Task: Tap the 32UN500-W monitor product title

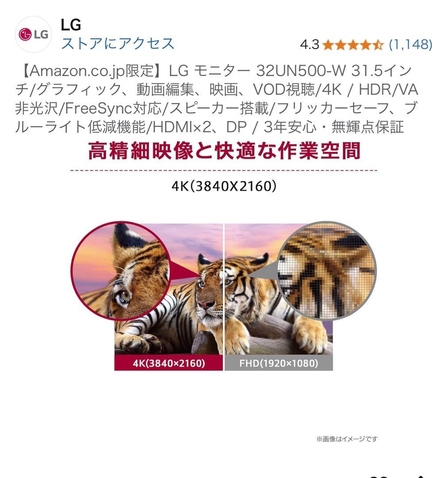Action: 216,99
